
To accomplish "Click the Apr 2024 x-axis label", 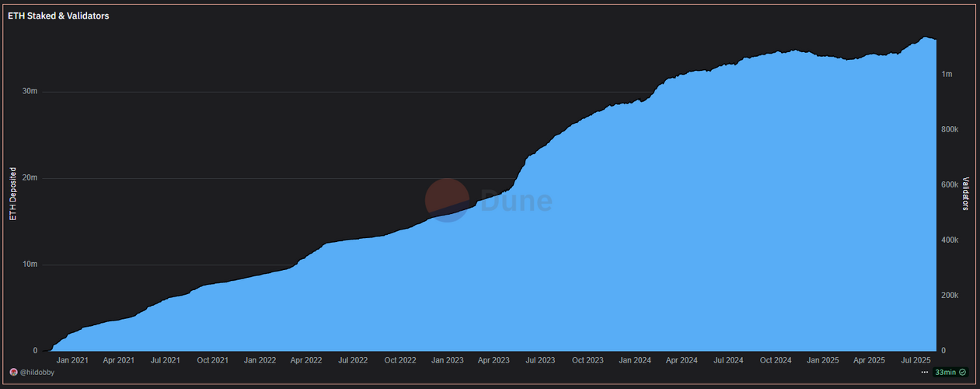I will coord(682,360).
